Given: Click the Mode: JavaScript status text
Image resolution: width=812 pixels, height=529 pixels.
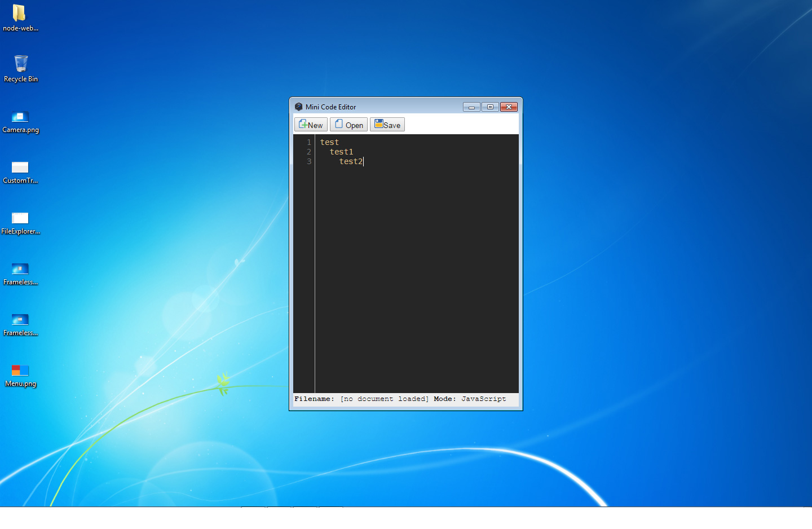Looking at the screenshot, I should (470, 399).
